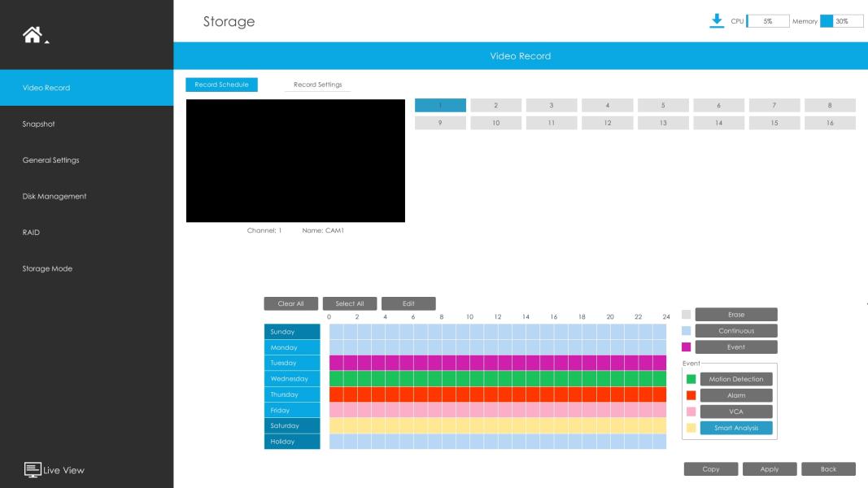Click the download arrow icon near CPU

[x=717, y=21]
